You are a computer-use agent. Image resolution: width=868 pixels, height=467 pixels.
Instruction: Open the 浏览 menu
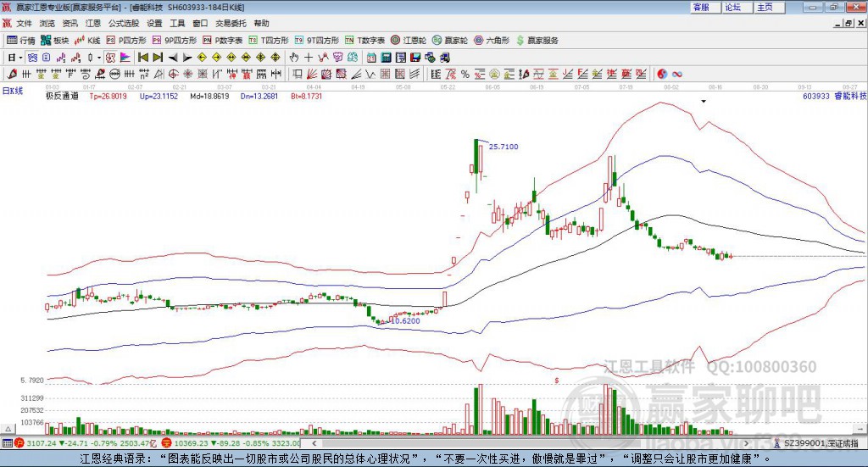click(47, 23)
